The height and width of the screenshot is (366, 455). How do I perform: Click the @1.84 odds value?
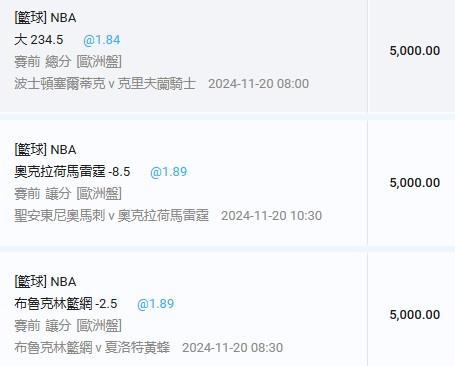coord(102,40)
